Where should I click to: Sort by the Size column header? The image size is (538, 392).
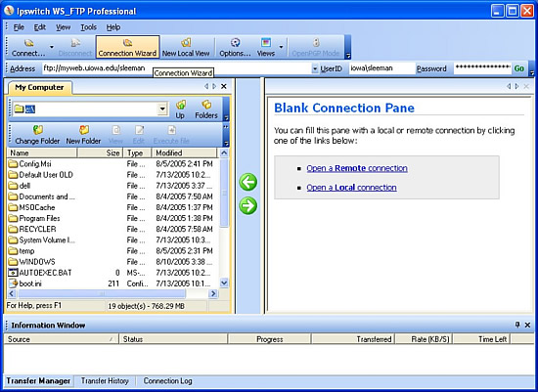tap(100, 152)
